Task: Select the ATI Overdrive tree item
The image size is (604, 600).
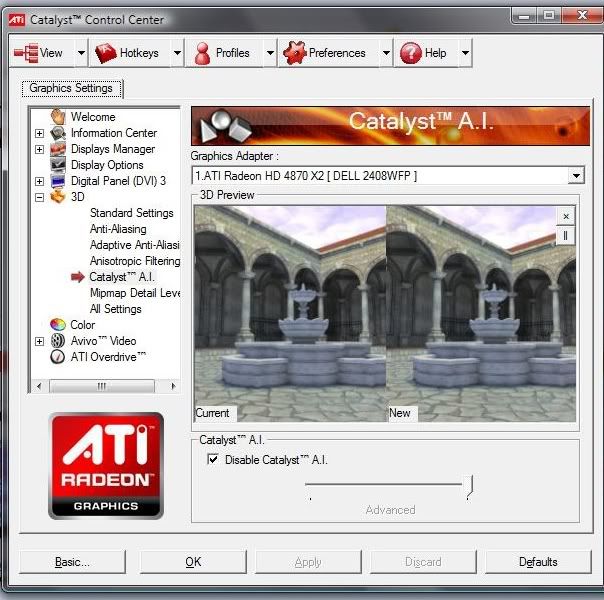Action: (x=108, y=357)
